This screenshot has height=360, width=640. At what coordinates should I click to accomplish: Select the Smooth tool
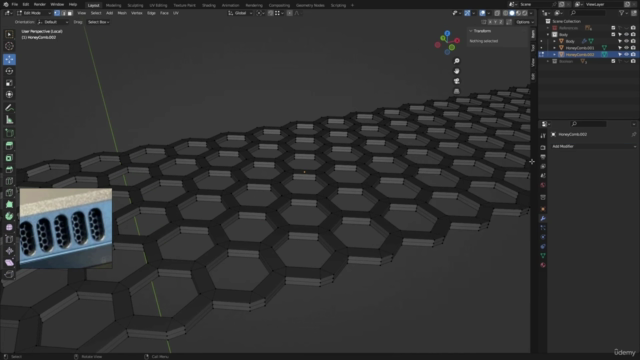point(9,228)
